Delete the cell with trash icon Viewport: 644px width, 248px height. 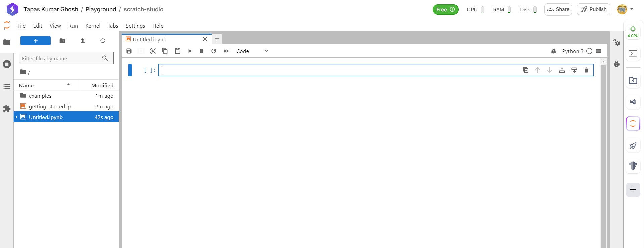tap(586, 70)
